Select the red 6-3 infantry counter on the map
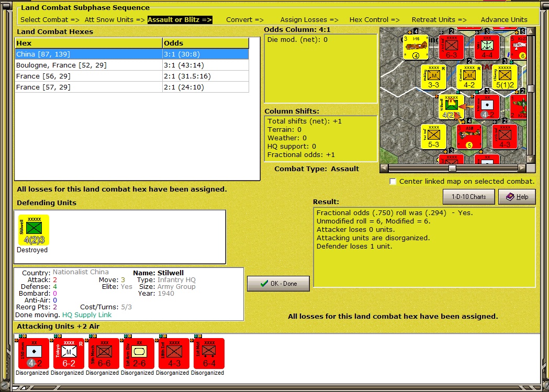This screenshot has width=549, height=392. (x=452, y=47)
